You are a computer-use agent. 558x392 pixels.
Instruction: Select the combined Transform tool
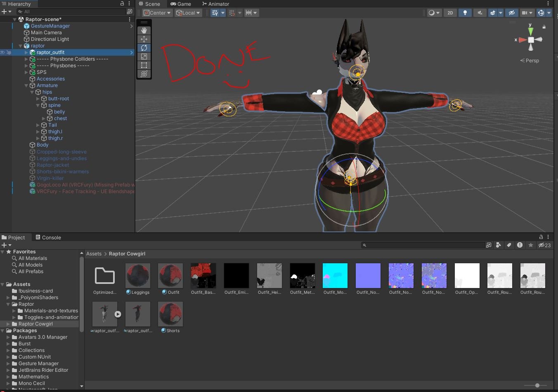point(144,74)
